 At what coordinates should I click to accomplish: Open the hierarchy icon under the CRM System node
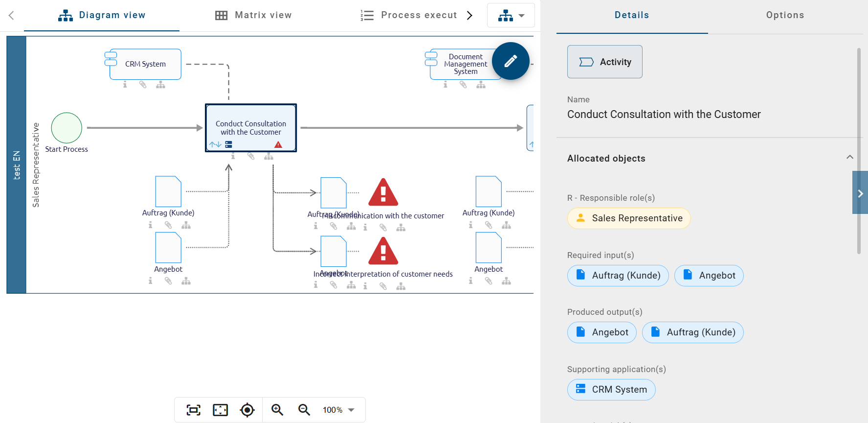(160, 85)
